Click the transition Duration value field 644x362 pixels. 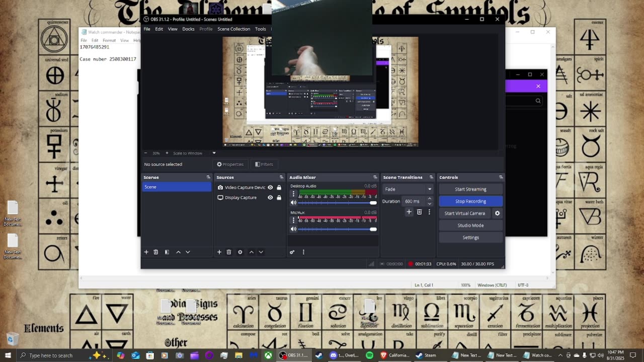(413, 201)
